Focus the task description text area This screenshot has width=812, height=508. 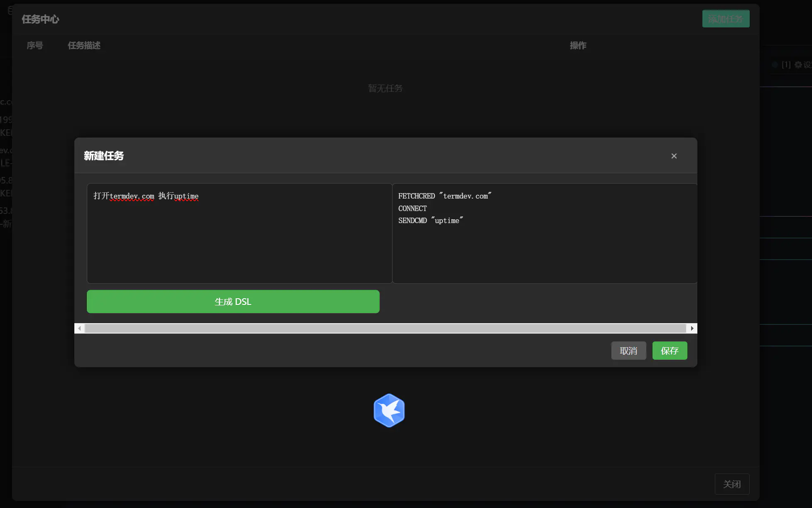point(239,241)
